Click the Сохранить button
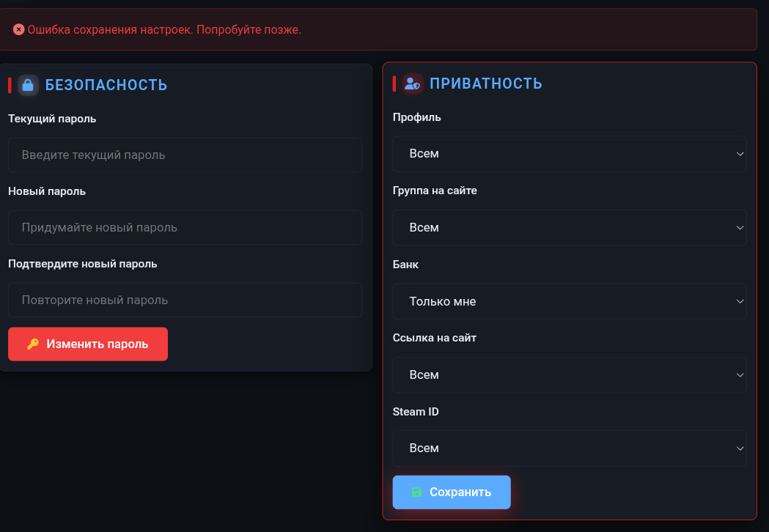 pos(451,492)
